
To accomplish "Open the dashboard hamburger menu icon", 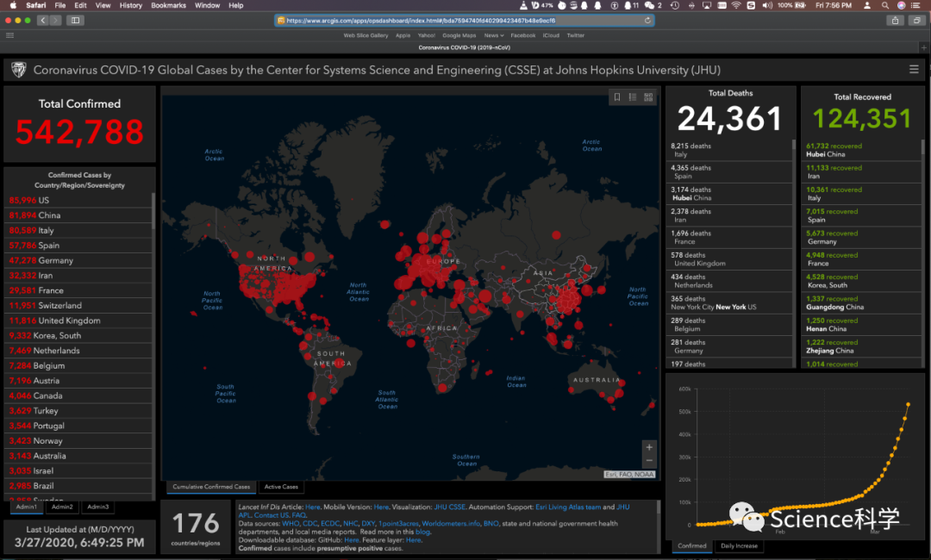I will [x=914, y=70].
